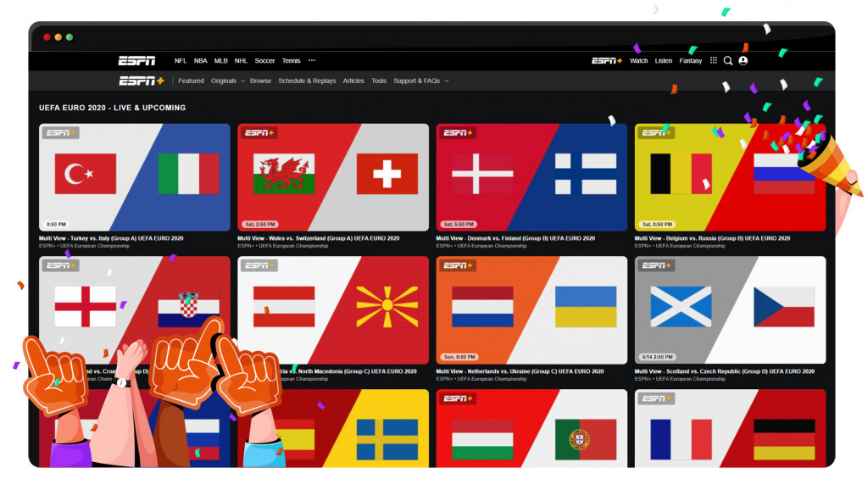
Task: Click ESPN+ badge on Hungary vs. Portugal card
Action: (457, 398)
